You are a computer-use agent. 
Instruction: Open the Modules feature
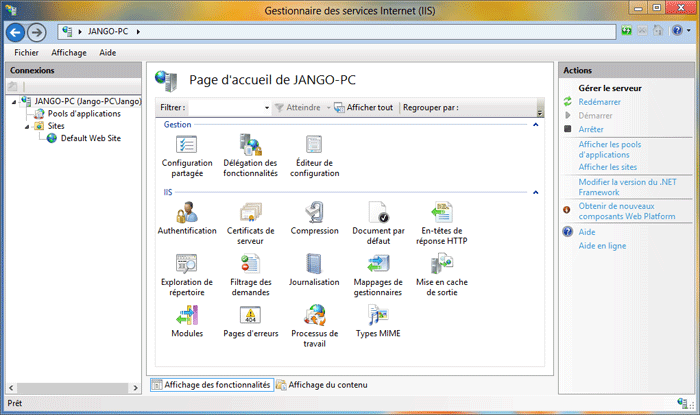tap(187, 321)
